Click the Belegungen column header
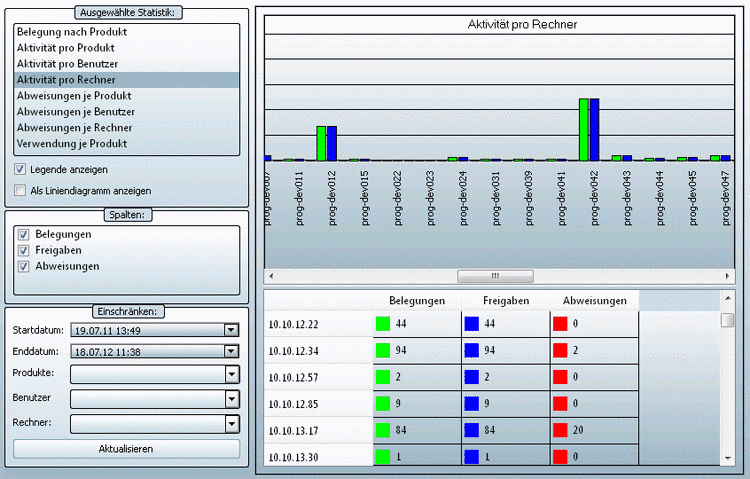The image size is (750, 479). tap(417, 301)
